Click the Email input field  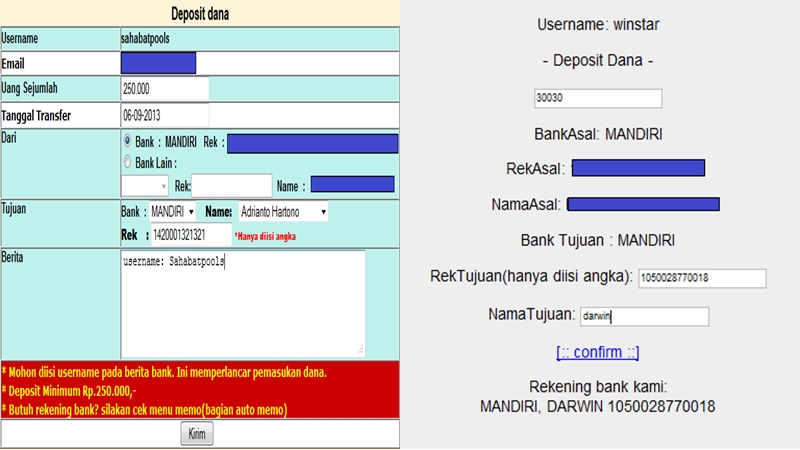pyautogui.click(x=158, y=63)
